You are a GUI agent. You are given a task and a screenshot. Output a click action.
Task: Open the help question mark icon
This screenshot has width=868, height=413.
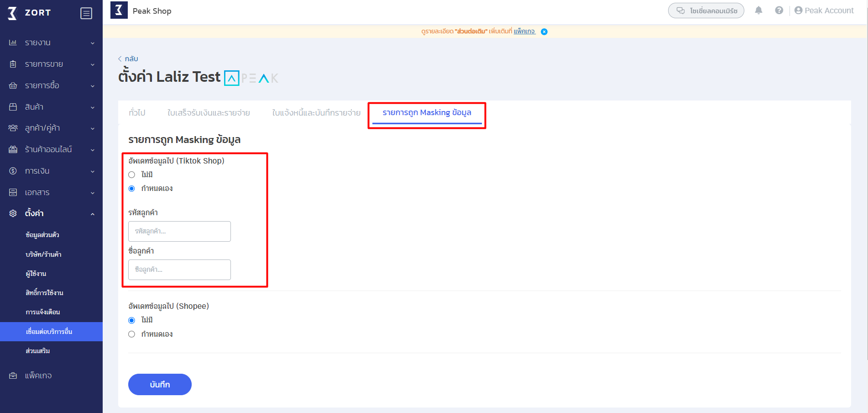[779, 10]
